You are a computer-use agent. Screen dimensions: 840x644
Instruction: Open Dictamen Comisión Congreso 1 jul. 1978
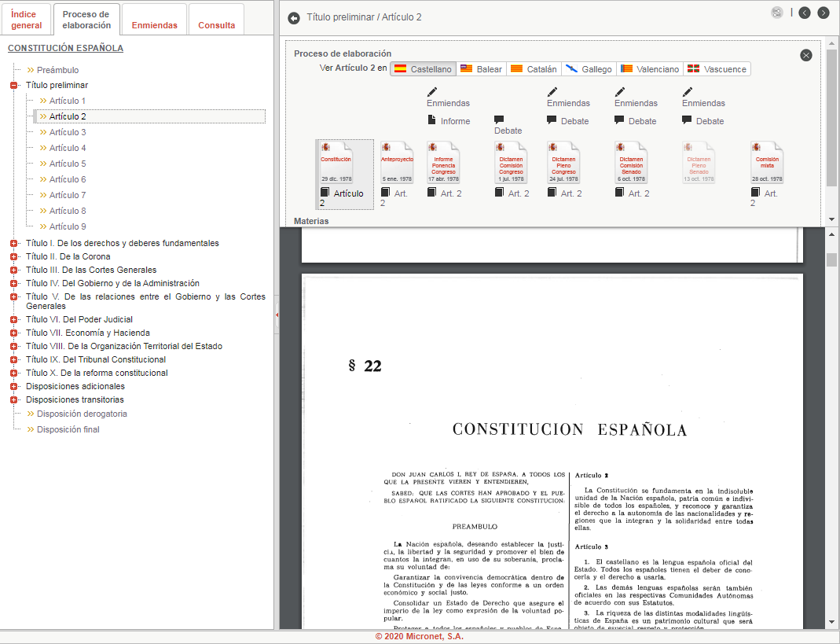pyautogui.click(x=511, y=163)
